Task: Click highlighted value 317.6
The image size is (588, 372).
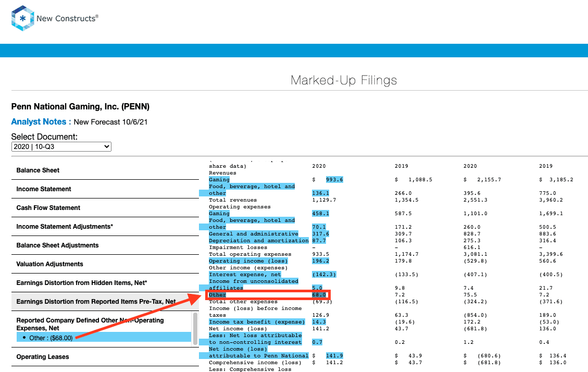Action: coord(321,233)
